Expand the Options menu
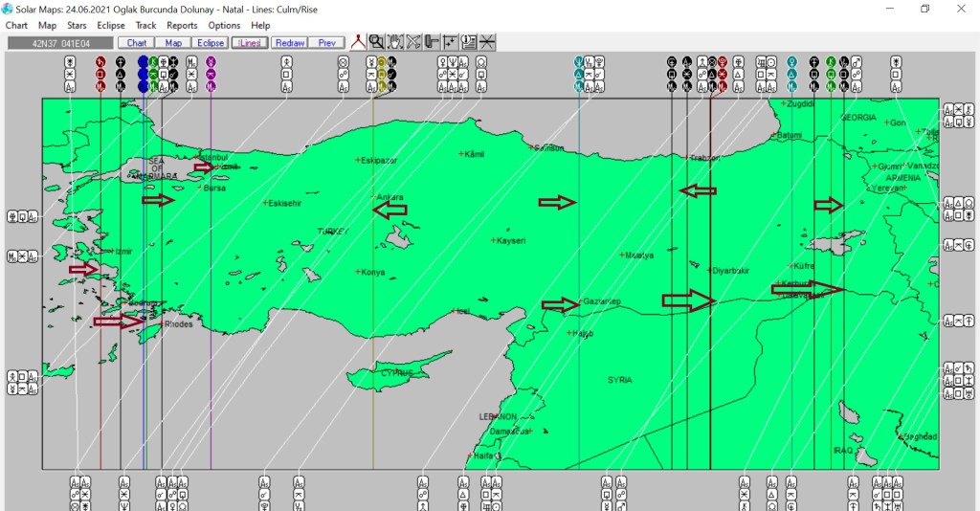The height and width of the screenshot is (511, 980). 224,25
